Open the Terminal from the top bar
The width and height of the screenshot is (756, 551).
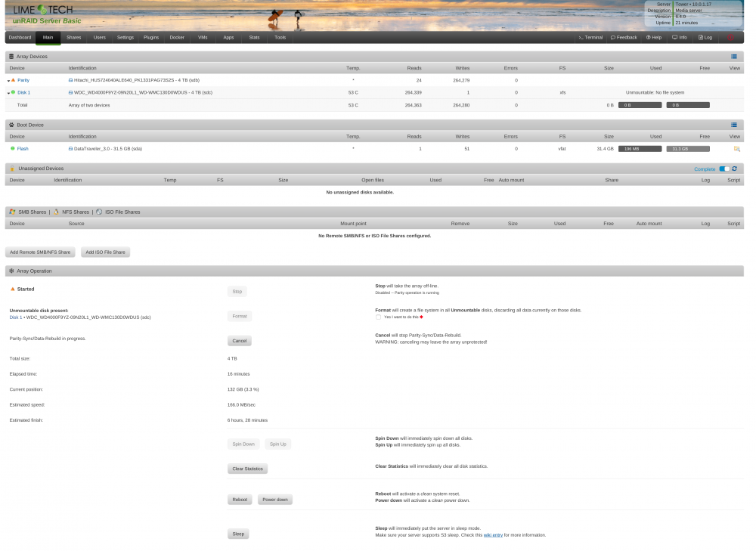pos(590,37)
